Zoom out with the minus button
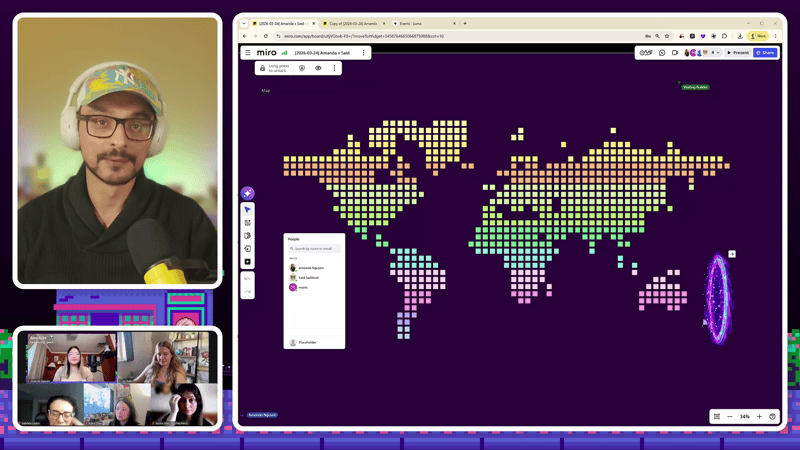This screenshot has height=450, width=800. 730,417
